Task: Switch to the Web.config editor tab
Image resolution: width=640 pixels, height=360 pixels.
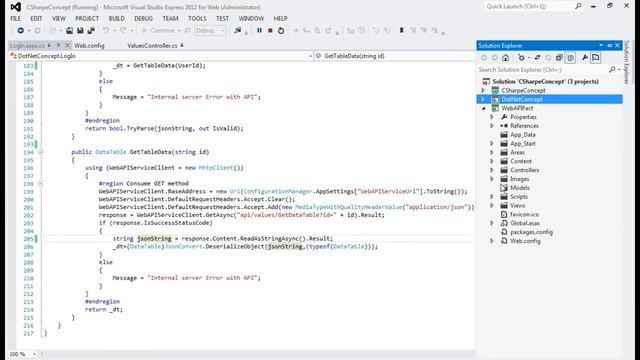Action: click(89, 45)
